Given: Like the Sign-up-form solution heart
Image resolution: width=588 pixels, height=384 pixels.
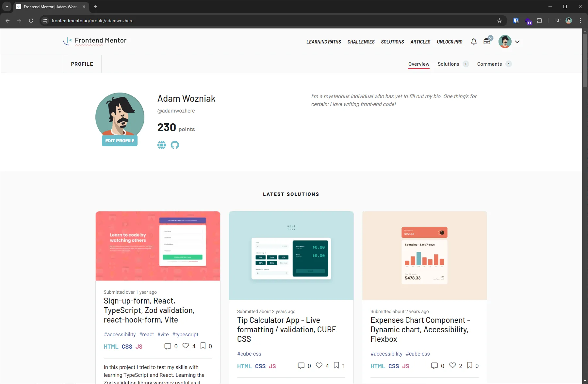Looking at the screenshot, I should point(186,346).
